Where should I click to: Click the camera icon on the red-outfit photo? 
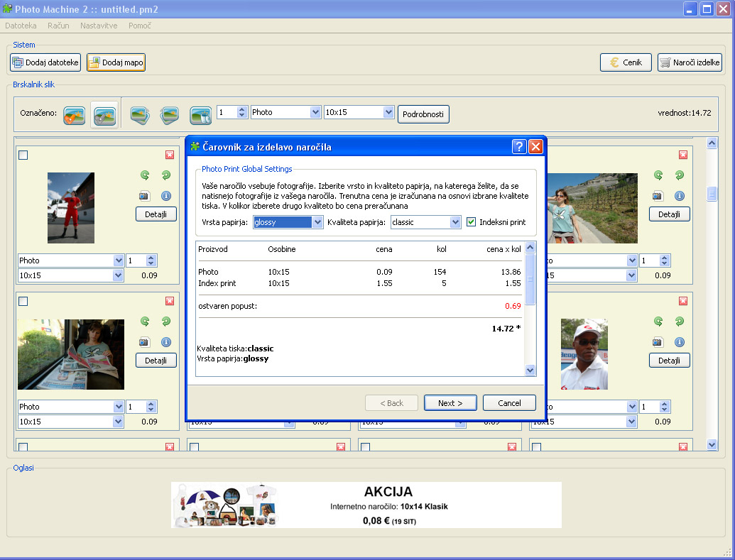coord(145,196)
